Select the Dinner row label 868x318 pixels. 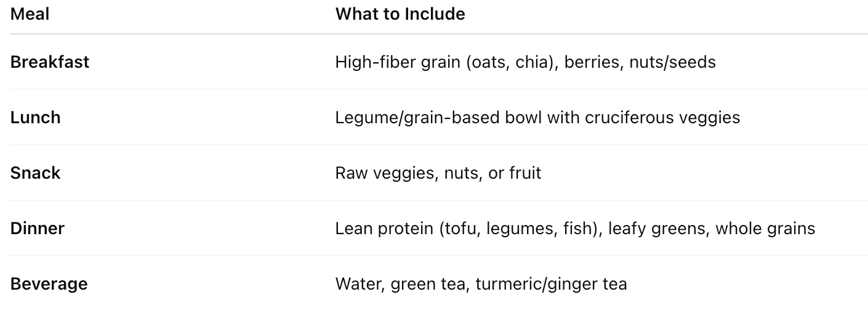pyautogui.click(x=38, y=229)
